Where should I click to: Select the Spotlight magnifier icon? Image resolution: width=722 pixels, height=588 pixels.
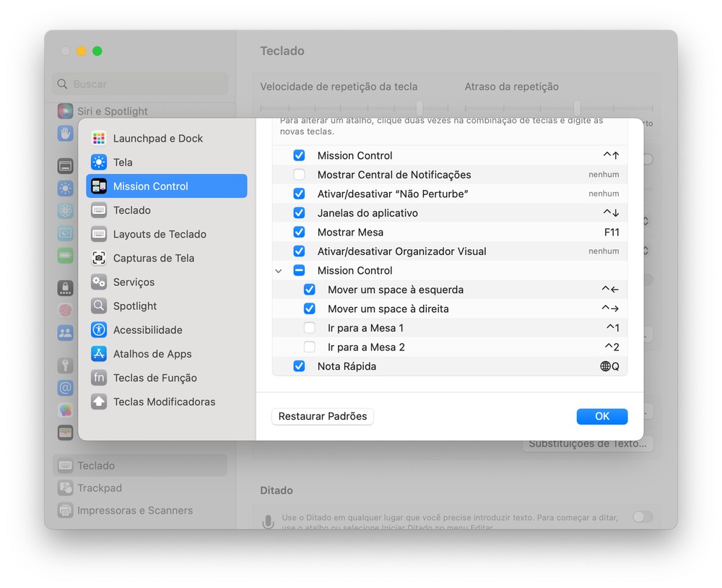99,306
